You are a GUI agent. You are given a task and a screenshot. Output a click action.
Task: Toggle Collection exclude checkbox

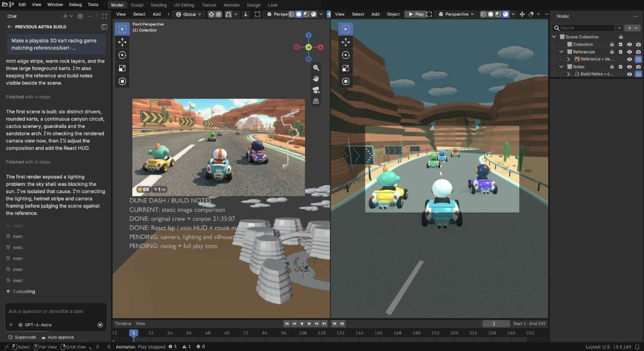[x=620, y=44]
